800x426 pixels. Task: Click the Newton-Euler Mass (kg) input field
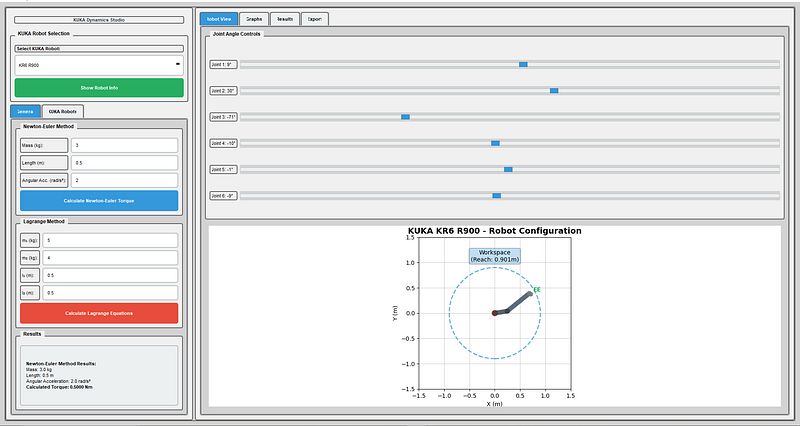point(110,145)
